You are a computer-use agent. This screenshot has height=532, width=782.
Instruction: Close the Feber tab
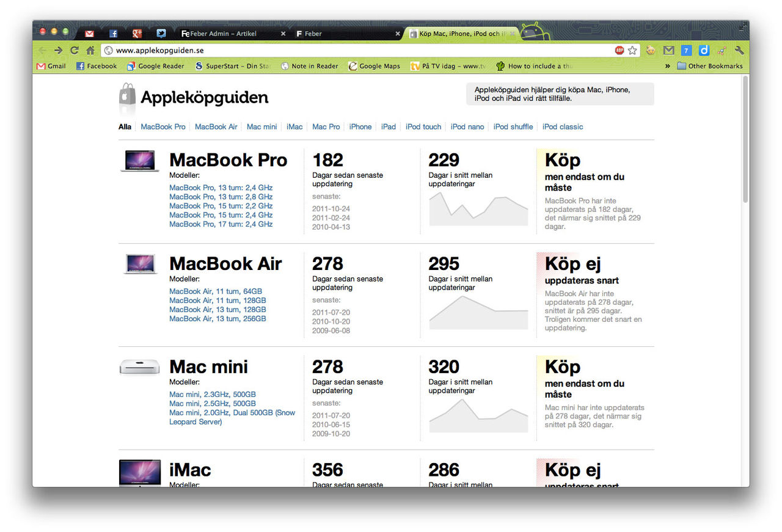pyautogui.click(x=398, y=34)
